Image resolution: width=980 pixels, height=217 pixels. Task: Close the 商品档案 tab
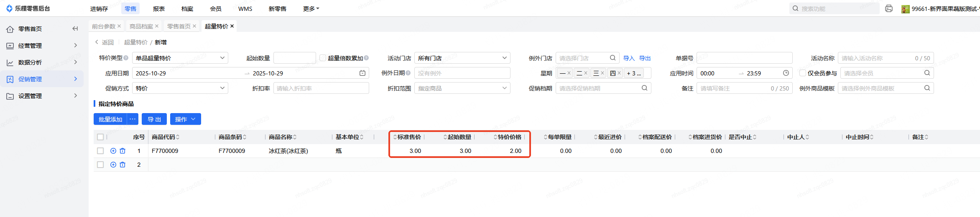click(157, 26)
